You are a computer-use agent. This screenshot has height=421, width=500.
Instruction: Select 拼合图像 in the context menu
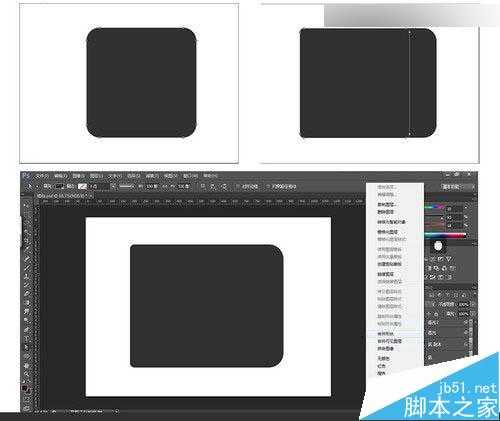[x=385, y=349]
